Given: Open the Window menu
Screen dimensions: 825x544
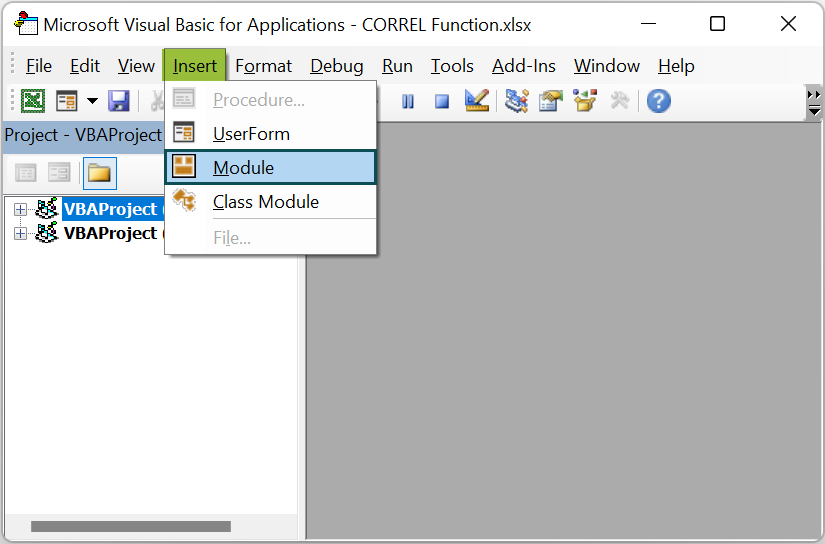Looking at the screenshot, I should (x=607, y=66).
